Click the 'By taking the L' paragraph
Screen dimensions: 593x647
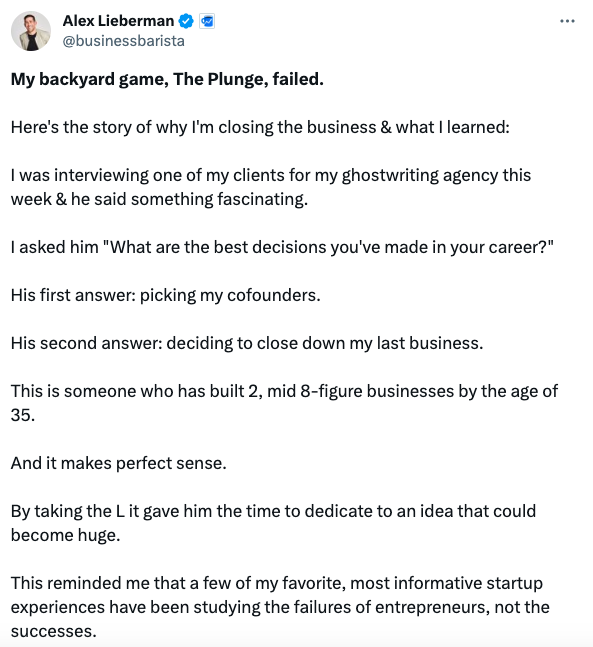point(273,523)
